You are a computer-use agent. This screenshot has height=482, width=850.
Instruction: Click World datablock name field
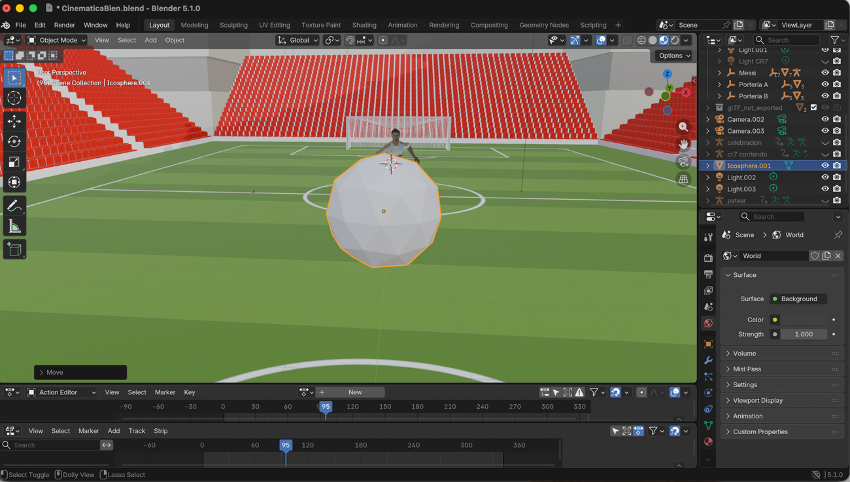click(x=775, y=256)
